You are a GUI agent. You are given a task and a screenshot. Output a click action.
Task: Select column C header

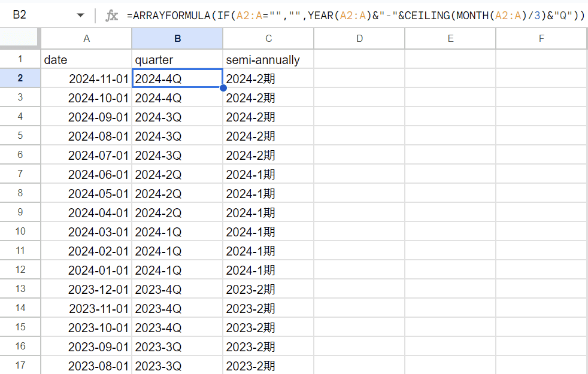tap(268, 38)
